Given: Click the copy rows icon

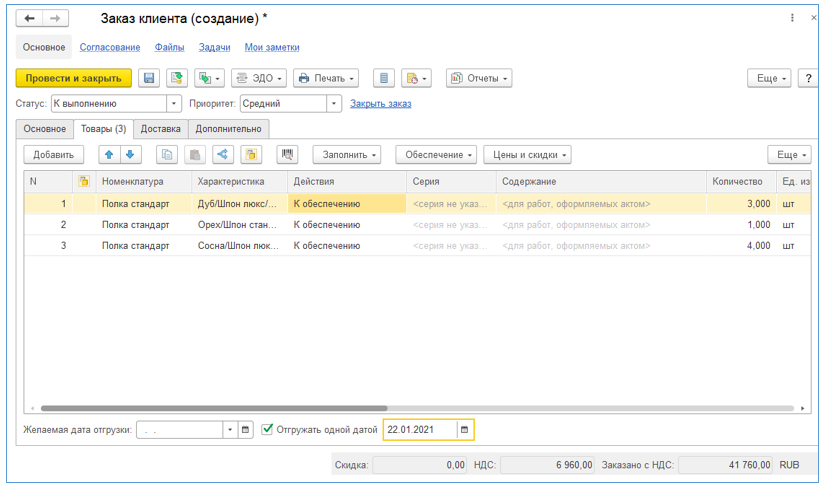Looking at the screenshot, I should tap(167, 155).
